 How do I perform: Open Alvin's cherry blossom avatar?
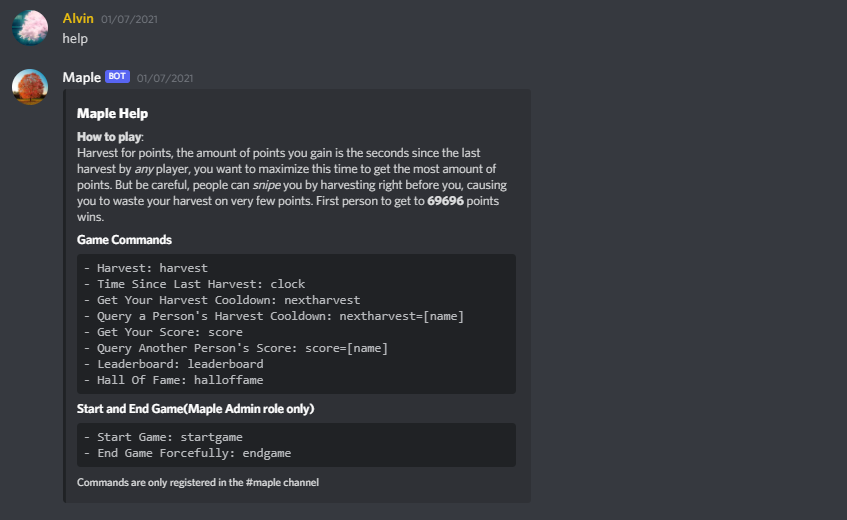[x=30, y=28]
